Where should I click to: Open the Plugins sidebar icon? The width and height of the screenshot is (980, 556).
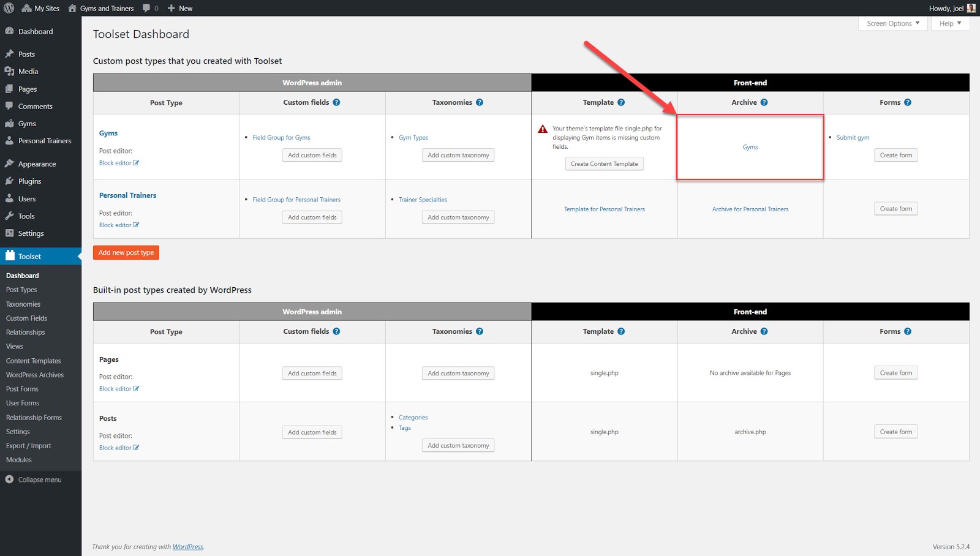tap(10, 181)
